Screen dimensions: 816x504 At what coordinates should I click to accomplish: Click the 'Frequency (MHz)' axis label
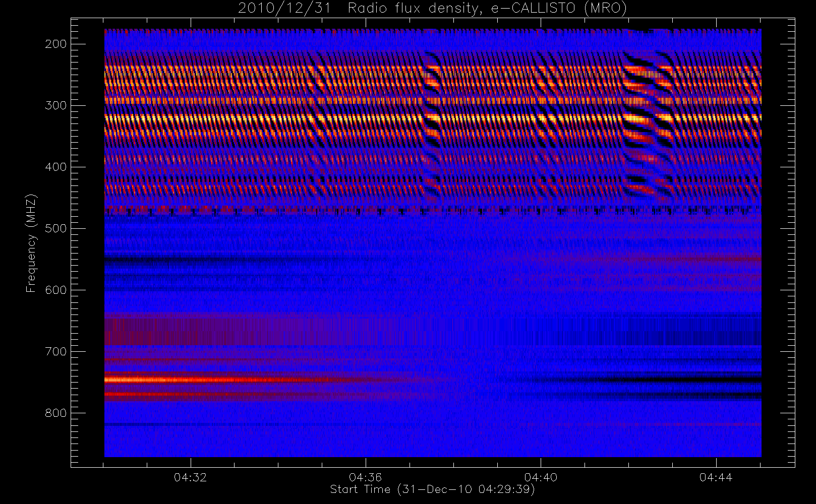31,243
